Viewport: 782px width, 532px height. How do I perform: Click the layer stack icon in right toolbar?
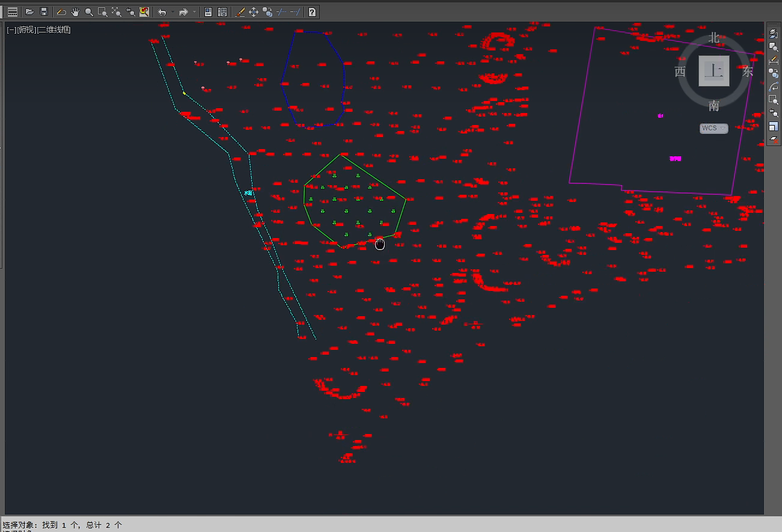[x=774, y=33]
